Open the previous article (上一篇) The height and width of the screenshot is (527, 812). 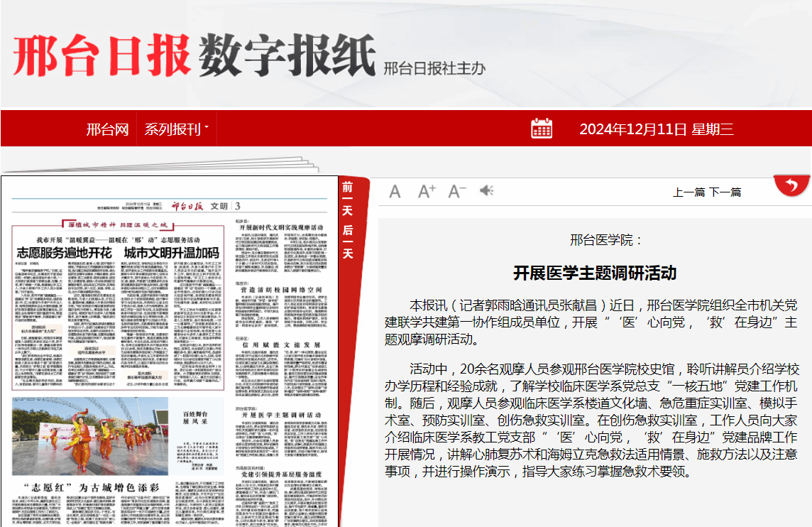pos(688,192)
